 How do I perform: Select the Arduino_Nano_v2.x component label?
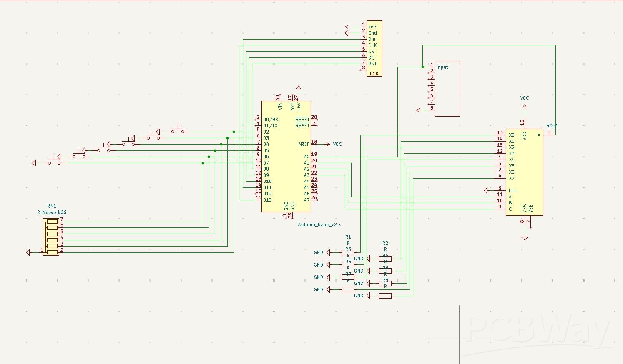[319, 224]
